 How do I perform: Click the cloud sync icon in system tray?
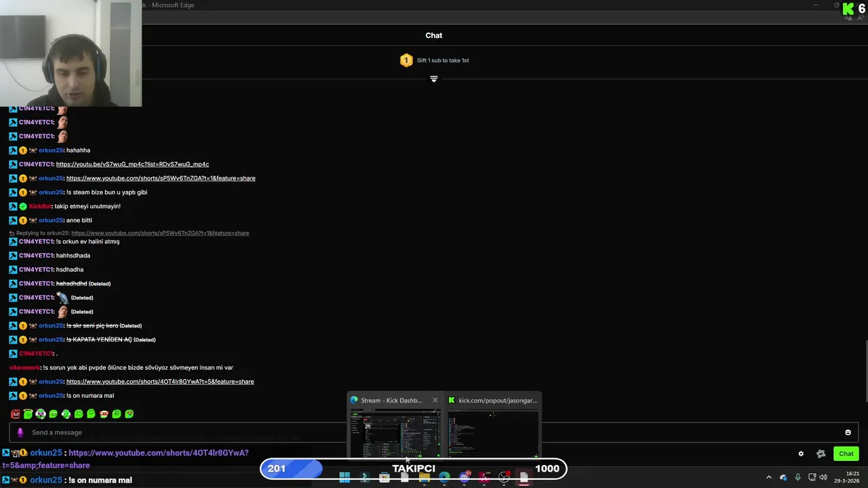(783, 478)
